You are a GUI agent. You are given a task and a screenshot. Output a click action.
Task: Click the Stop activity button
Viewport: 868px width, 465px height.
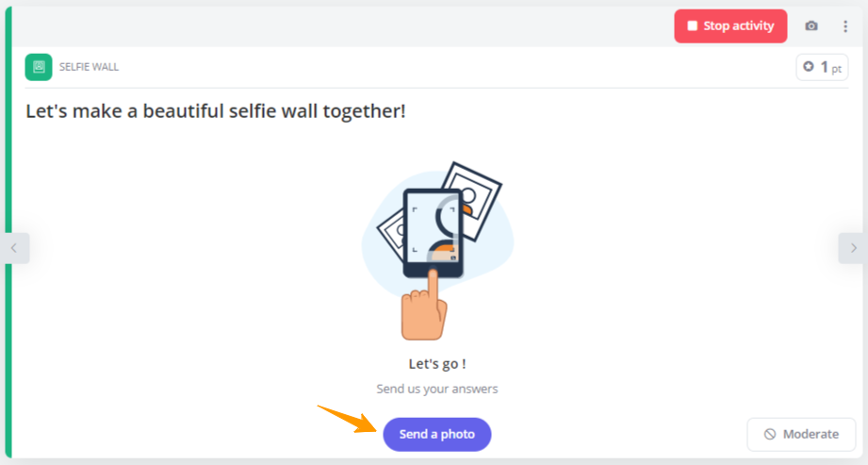(x=730, y=26)
